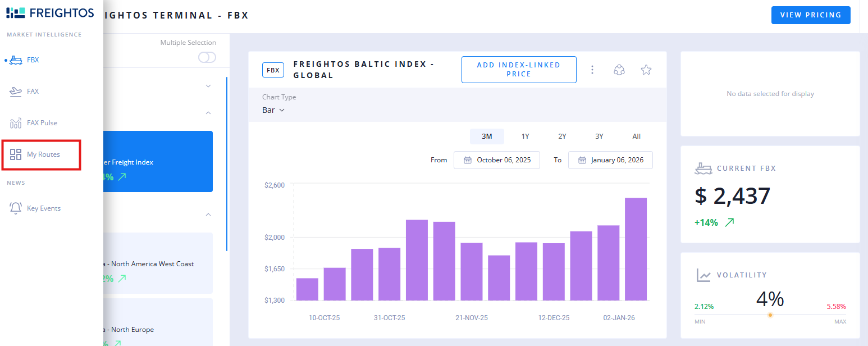Toggle the Multiple Selection switch
The height and width of the screenshot is (346, 868).
(x=207, y=57)
